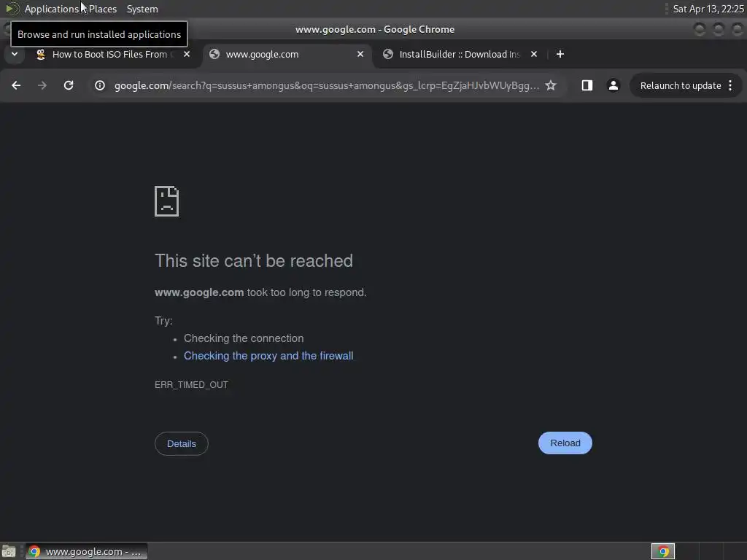Image resolution: width=747 pixels, height=560 pixels.
Task: Open the Chrome profile icon
Action: point(613,85)
